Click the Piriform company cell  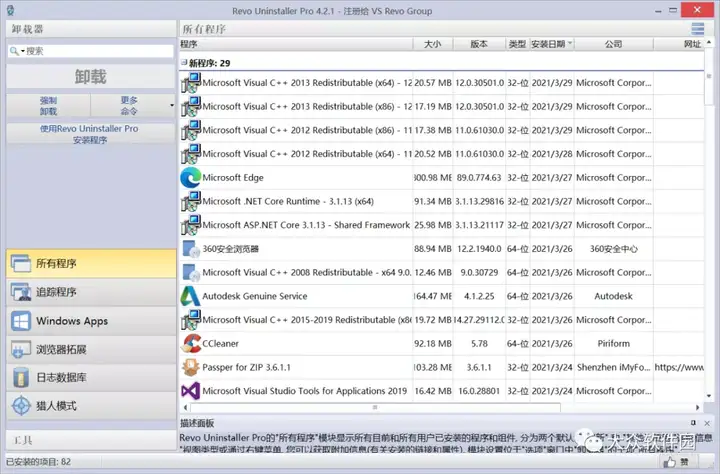(x=613, y=344)
